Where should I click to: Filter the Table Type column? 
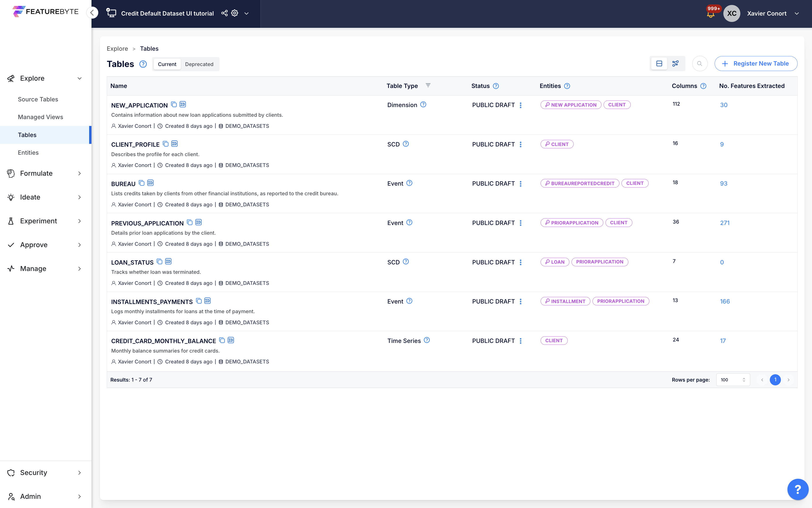[428, 85]
